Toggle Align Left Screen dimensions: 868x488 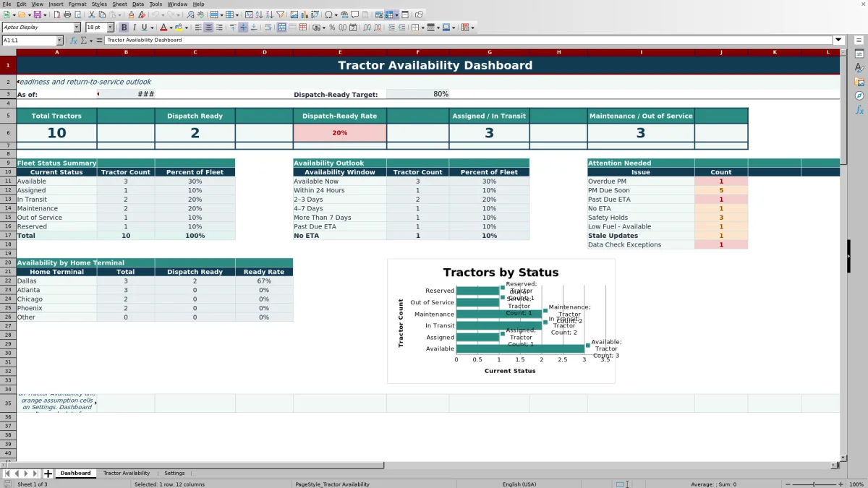point(198,27)
